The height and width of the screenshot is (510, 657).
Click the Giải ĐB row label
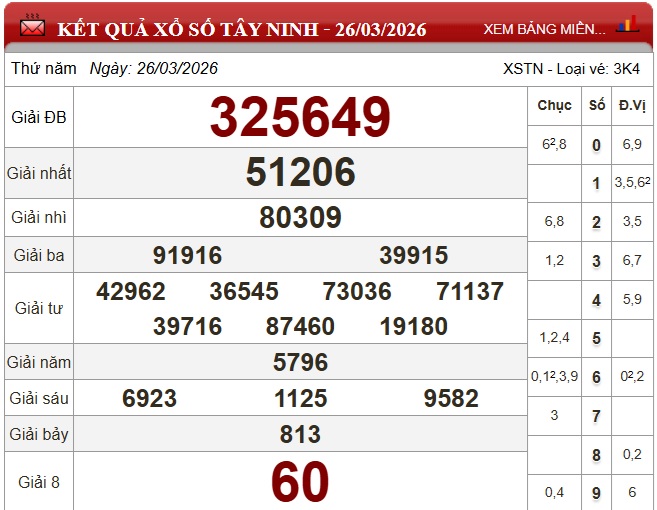(x=38, y=118)
